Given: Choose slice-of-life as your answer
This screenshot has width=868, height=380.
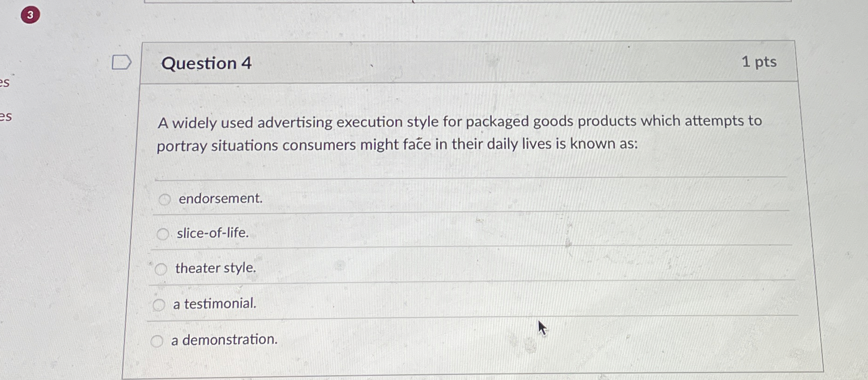Looking at the screenshot, I should [x=163, y=234].
